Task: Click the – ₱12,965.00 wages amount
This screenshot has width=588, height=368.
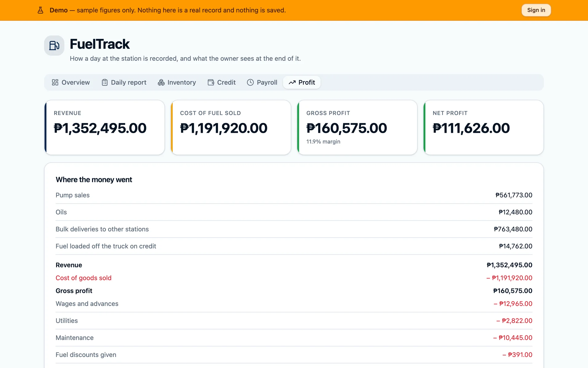Action: pos(513,304)
